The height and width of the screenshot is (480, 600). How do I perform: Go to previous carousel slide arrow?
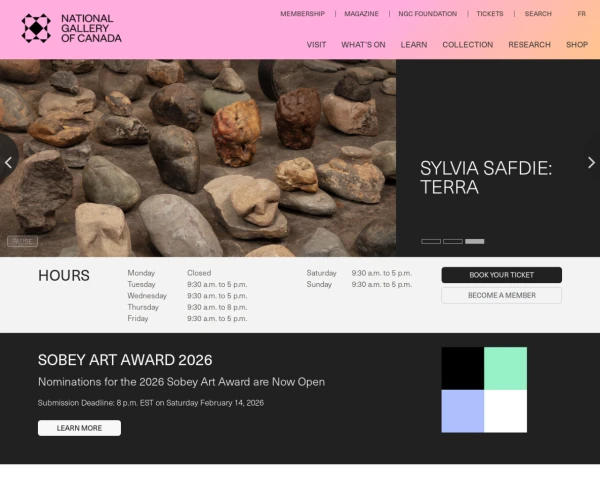click(9, 162)
